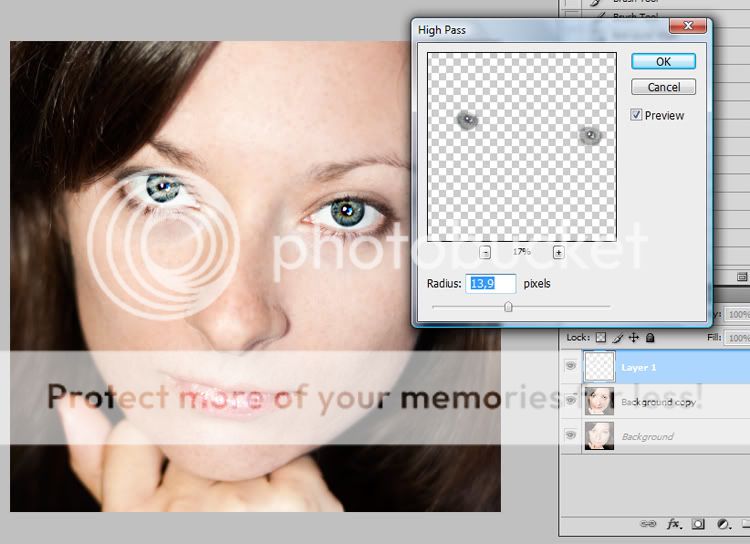Toggle the Preview checkbox
Viewport: 750px width, 544px height.
pos(636,115)
